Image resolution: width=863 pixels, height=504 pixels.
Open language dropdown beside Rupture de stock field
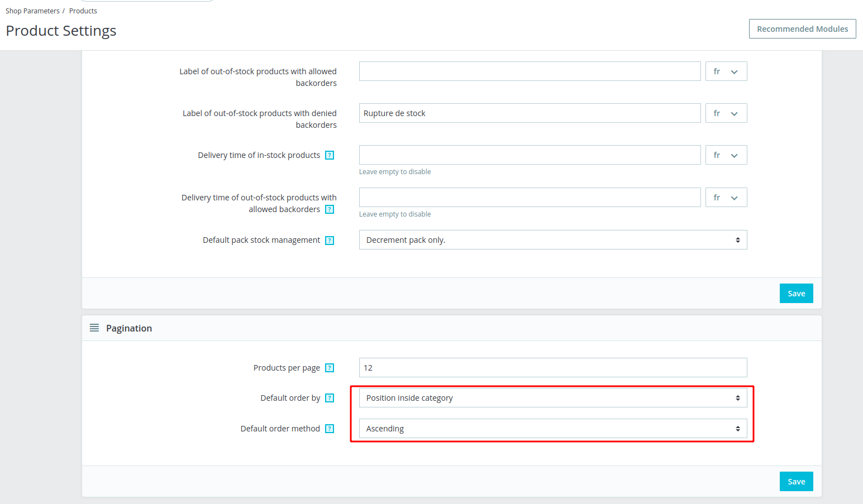(726, 113)
